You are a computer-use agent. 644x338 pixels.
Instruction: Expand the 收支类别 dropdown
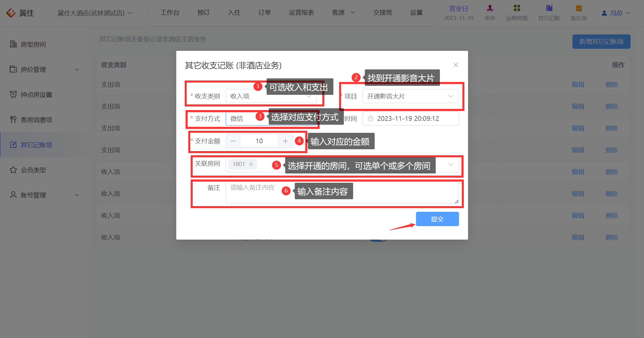[x=271, y=96]
